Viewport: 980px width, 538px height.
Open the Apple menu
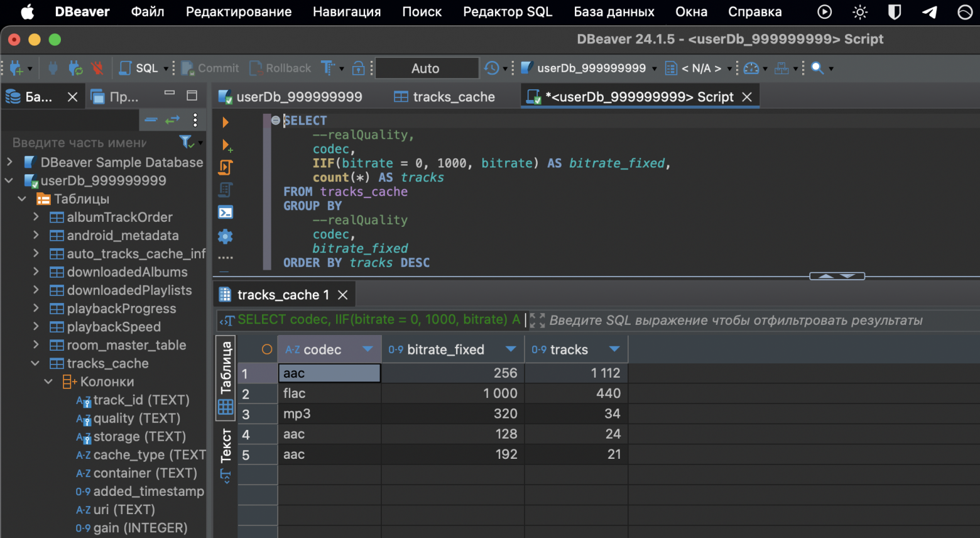[x=27, y=12]
